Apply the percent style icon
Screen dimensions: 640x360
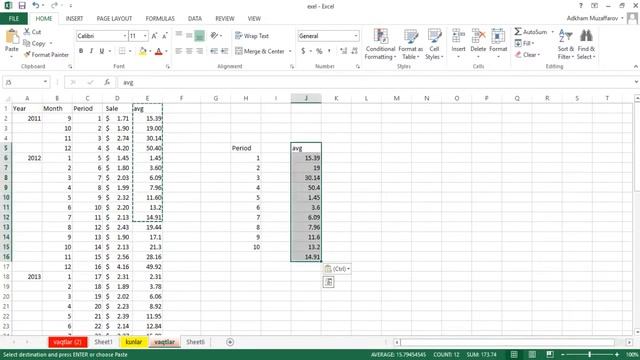point(319,51)
